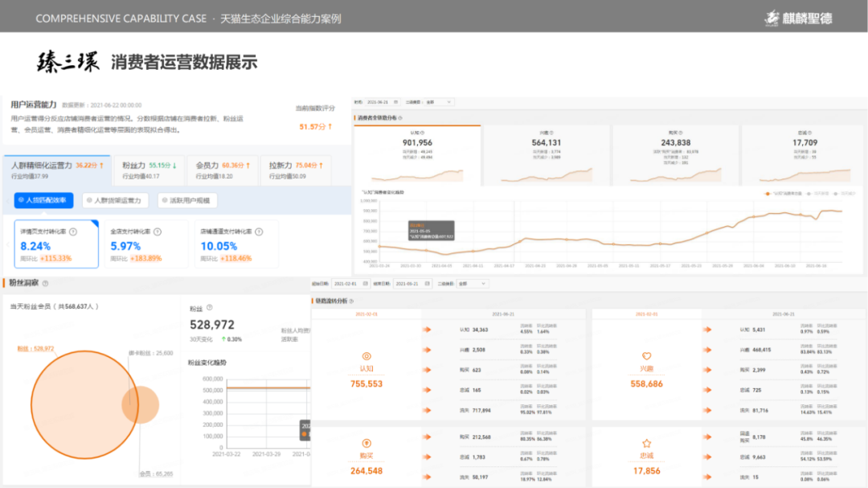
Task: Click orange arrow beside 流失 81,716 row
Action: tap(707, 411)
